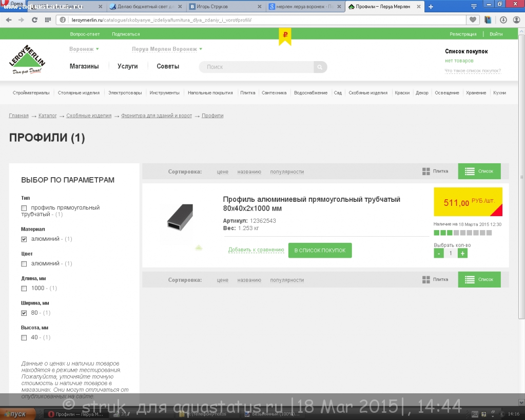Sort by цене in top sort bar

(x=222, y=172)
